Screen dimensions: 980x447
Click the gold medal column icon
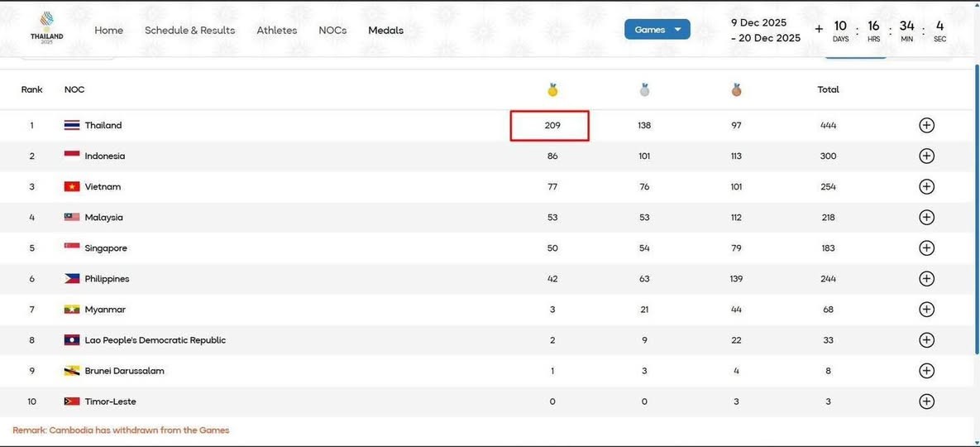click(x=552, y=89)
